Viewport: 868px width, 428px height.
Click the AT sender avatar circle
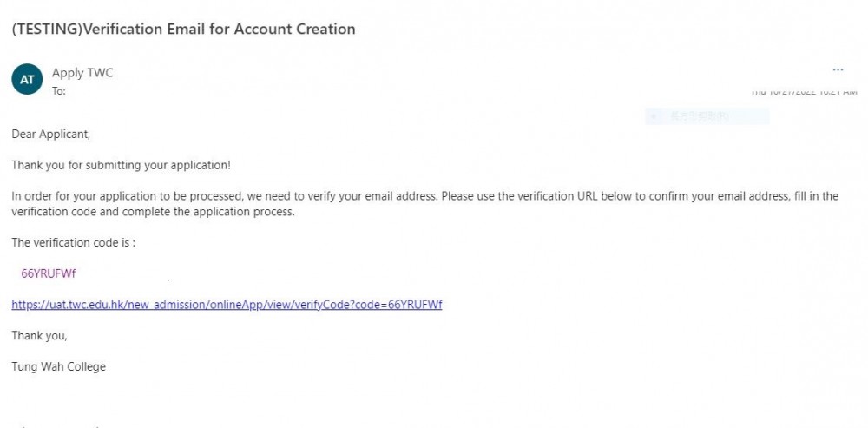27,79
